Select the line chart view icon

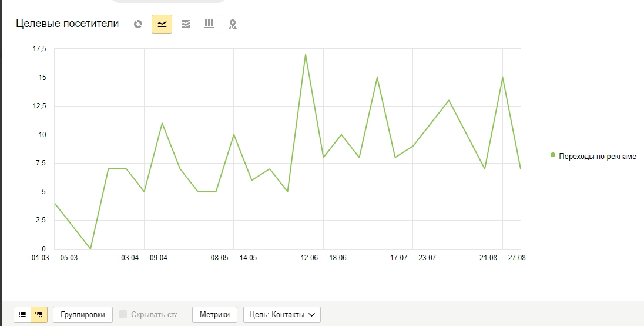(162, 24)
